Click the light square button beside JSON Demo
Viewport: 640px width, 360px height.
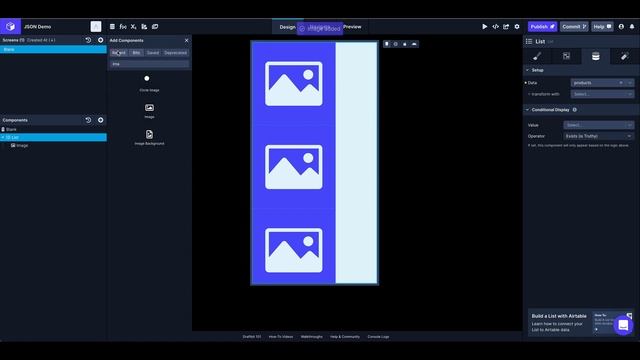click(x=96, y=27)
